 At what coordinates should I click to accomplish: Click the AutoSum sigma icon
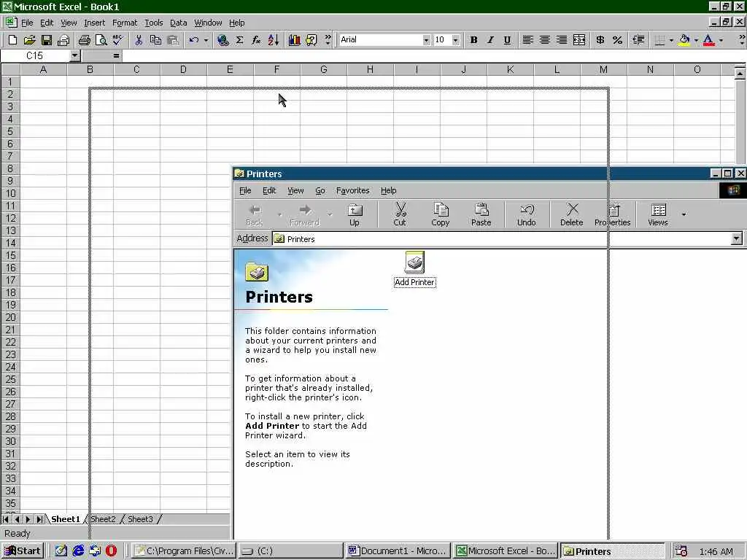(239, 40)
